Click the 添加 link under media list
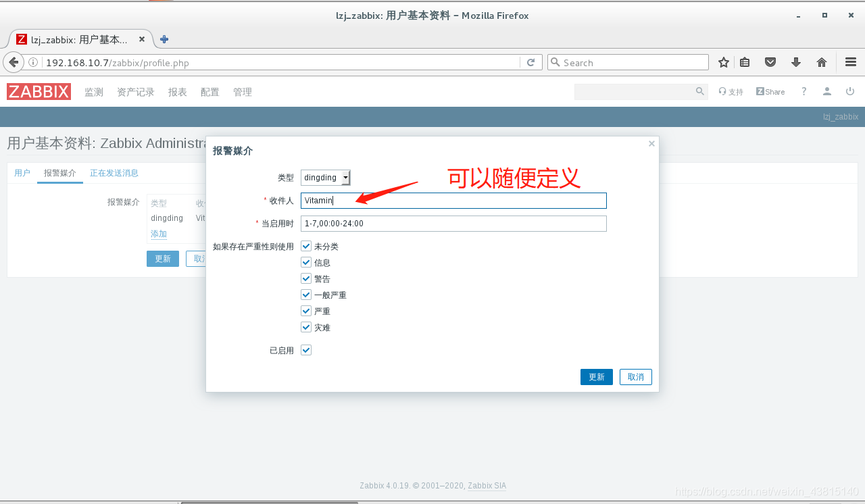 (x=159, y=234)
